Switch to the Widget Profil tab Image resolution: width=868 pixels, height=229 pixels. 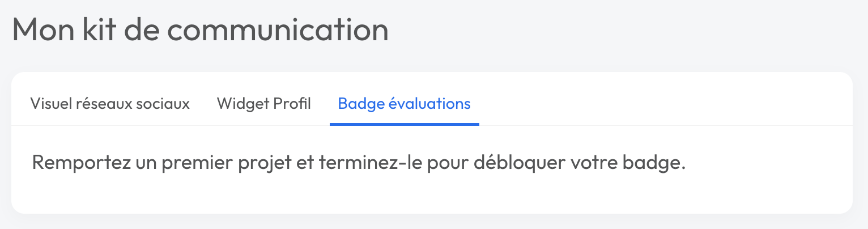263,104
